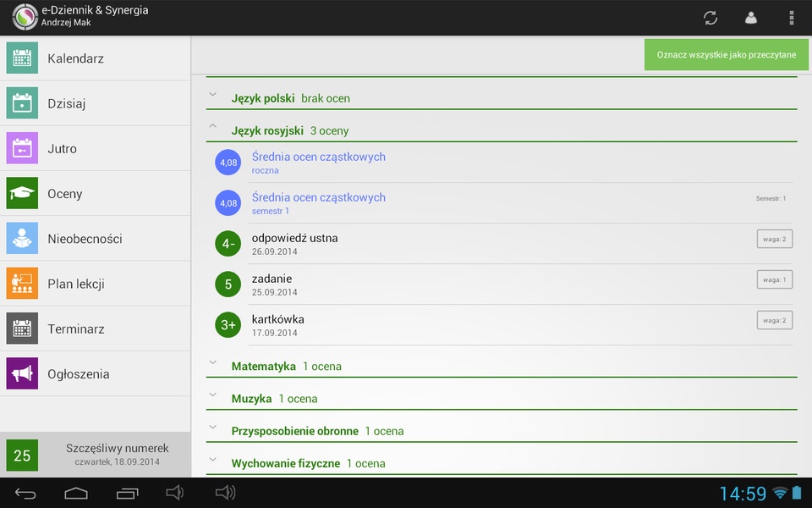Tap the waga: 1 badge for zadanie

(x=774, y=279)
